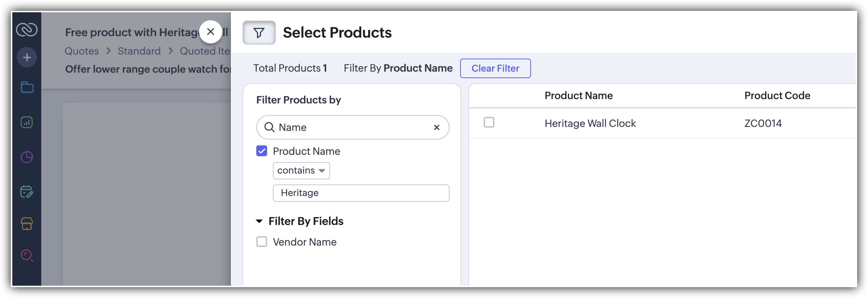Select the Heritage Wall Clock row checkbox
This screenshot has height=298, width=868.
[x=489, y=122]
